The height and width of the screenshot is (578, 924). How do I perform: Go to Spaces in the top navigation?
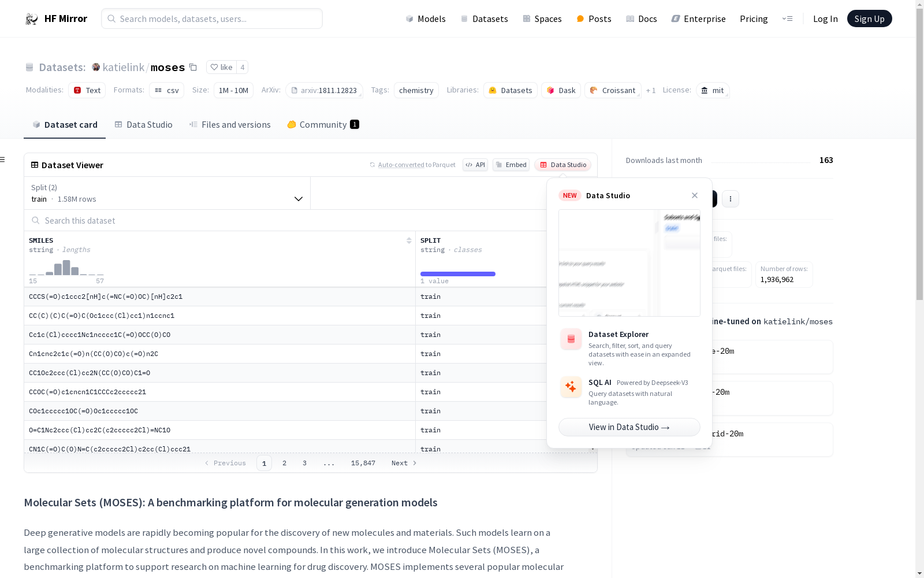(x=542, y=18)
